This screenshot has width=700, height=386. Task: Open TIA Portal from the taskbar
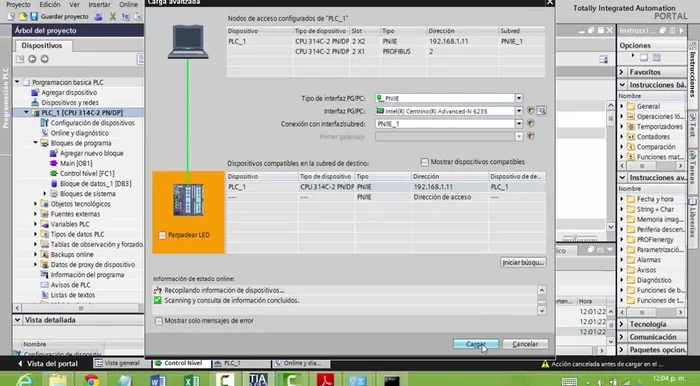point(258,380)
